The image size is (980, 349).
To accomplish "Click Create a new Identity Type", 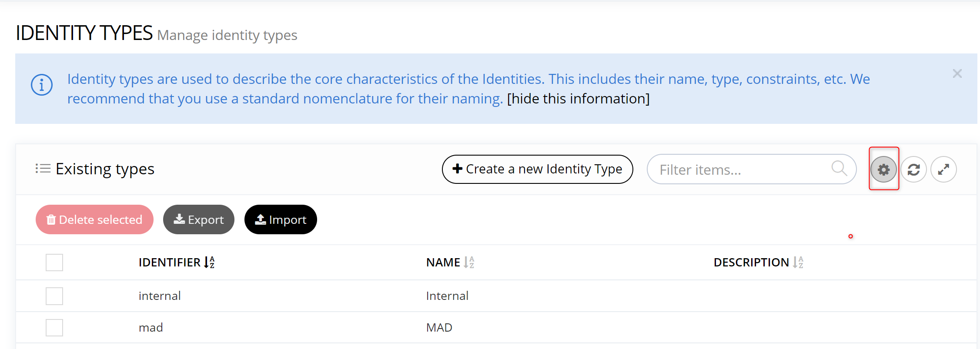I will 537,169.
